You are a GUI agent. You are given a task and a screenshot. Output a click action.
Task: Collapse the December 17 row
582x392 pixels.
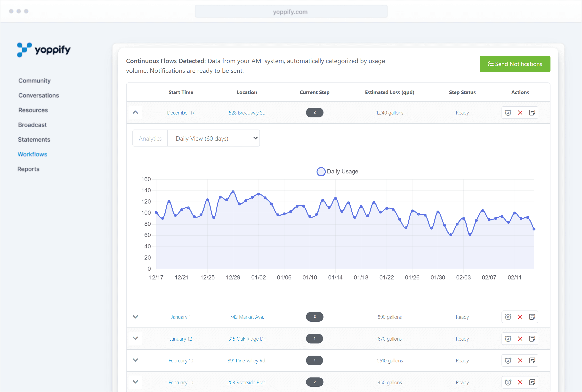135,113
